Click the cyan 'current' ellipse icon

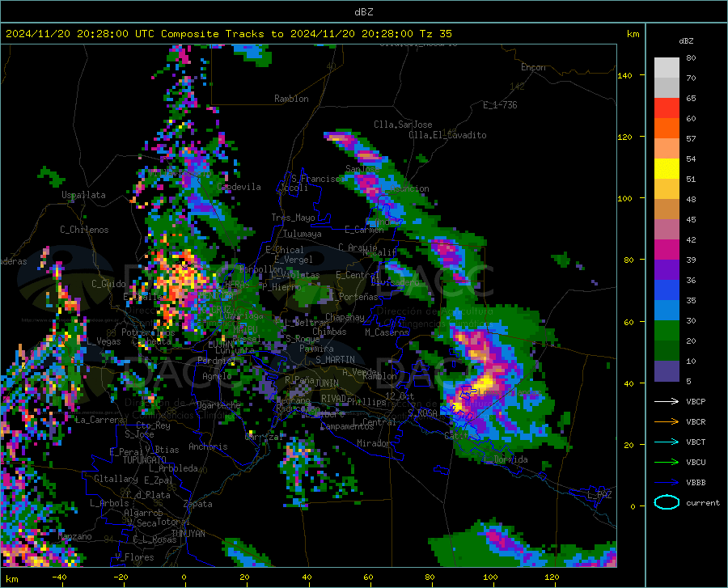click(x=667, y=502)
